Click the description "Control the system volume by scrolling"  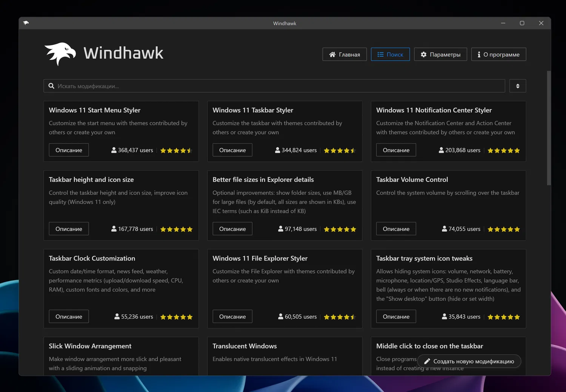tap(448, 193)
